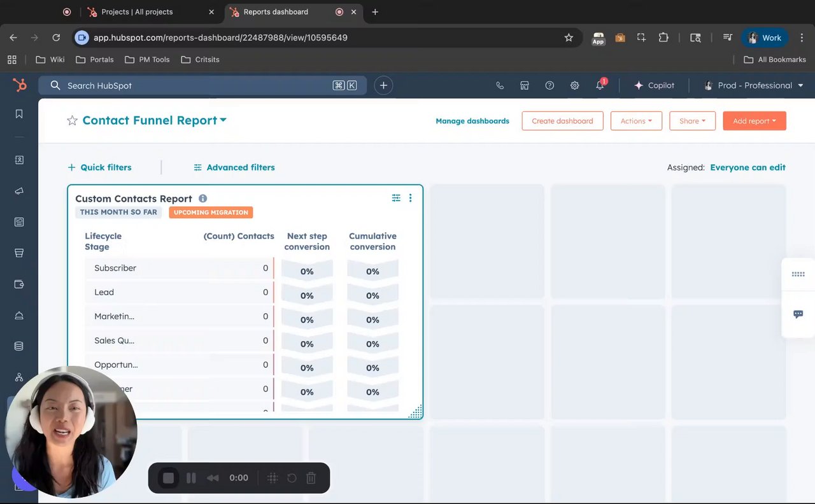
Task: Delete the recording with trash icon
Action: point(311,478)
